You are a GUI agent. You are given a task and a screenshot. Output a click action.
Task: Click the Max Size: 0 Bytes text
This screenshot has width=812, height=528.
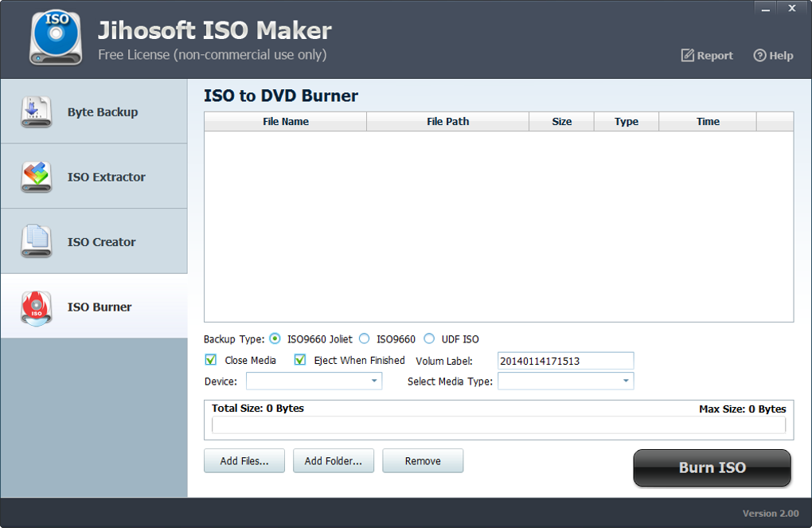pyautogui.click(x=743, y=409)
